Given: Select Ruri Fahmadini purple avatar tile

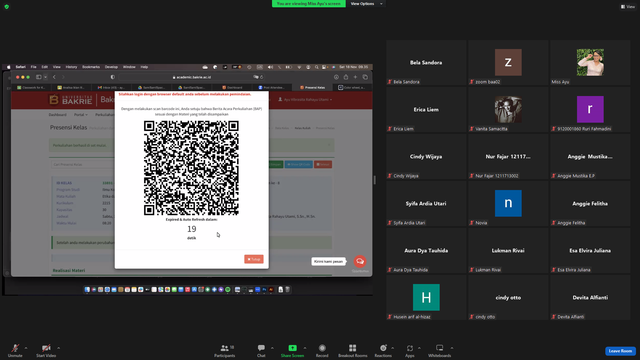Looking at the screenshot, I should click(590, 109).
